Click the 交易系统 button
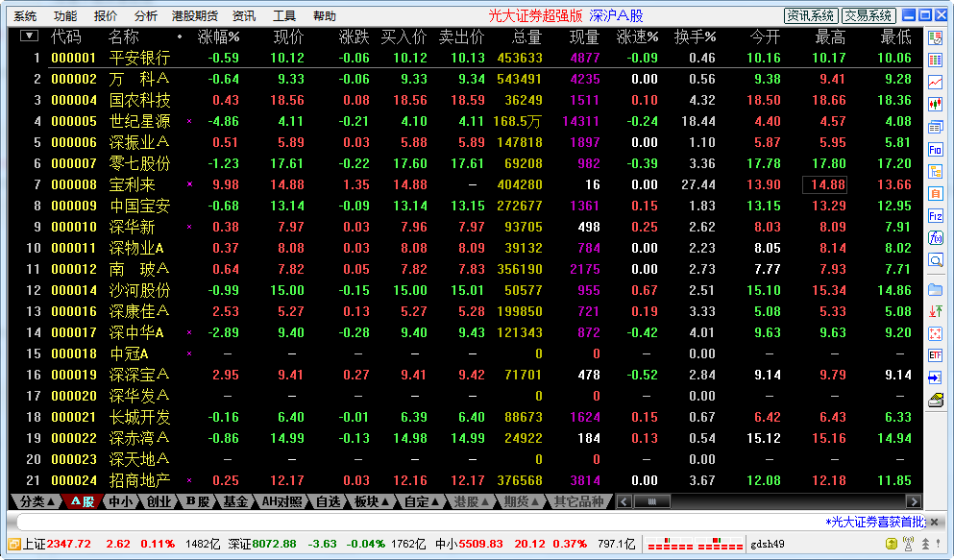 point(868,15)
